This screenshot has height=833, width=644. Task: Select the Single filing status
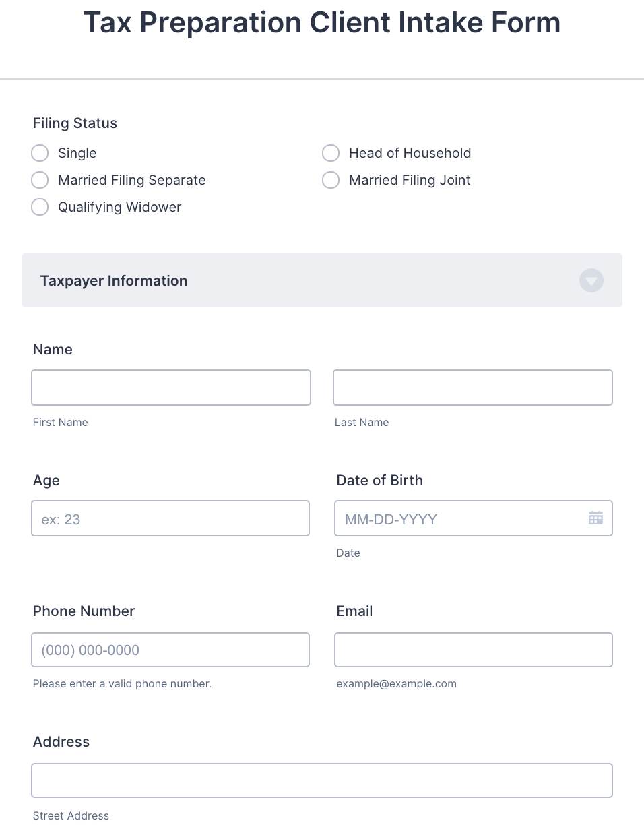40,153
